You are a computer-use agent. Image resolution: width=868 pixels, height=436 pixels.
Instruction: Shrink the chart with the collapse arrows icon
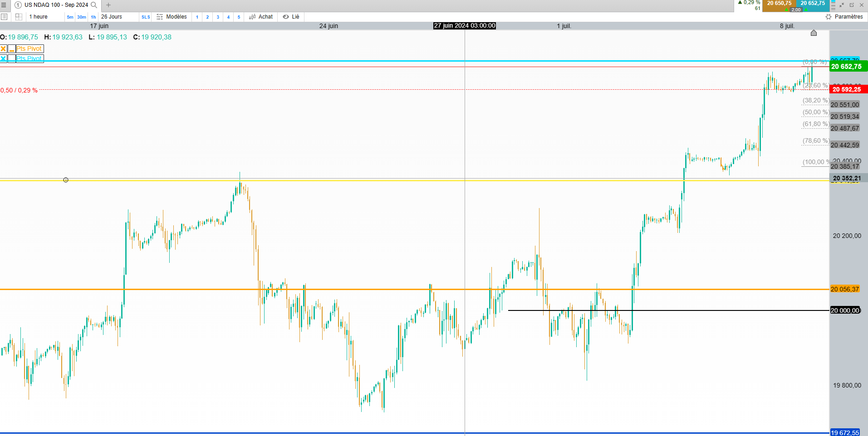click(x=842, y=5)
